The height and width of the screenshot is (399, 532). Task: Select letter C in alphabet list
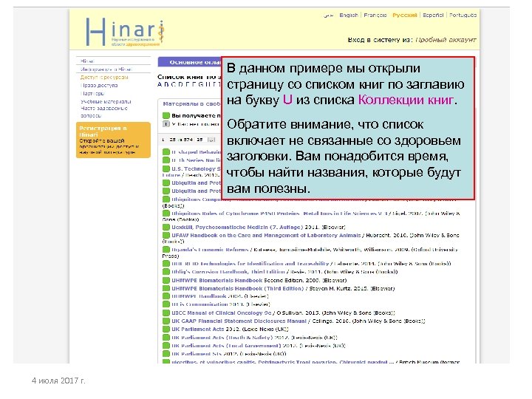tap(174, 84)
